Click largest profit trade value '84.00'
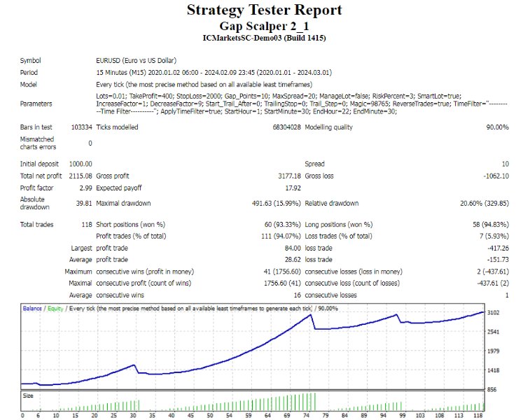Image resolution: width=530 pixels, height=420 pixels. coord(293,248)
